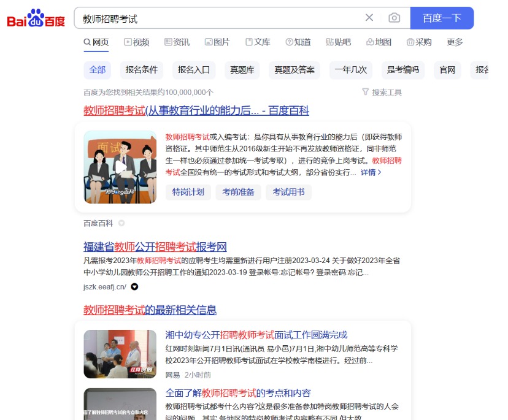
Task: Select the 全部 filter chip
Action: [97, 70]
